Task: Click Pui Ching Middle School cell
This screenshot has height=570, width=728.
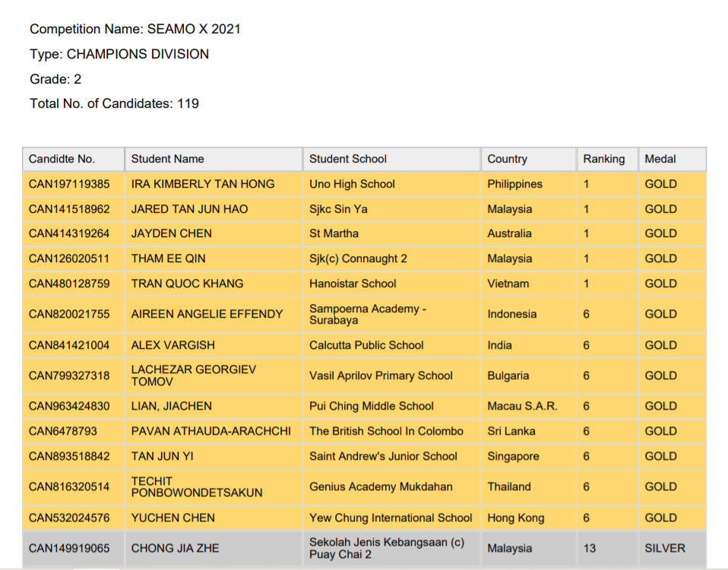Action: 371,406
